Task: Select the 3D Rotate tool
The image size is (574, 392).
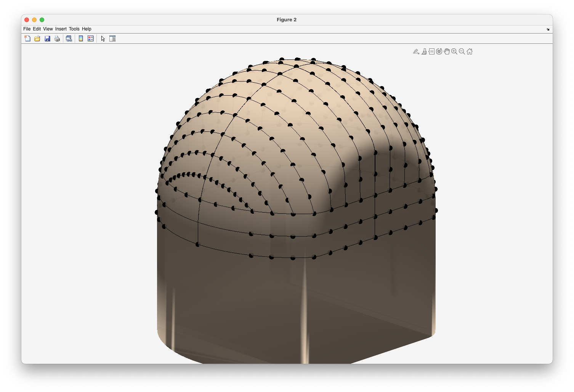Action: 439,51
